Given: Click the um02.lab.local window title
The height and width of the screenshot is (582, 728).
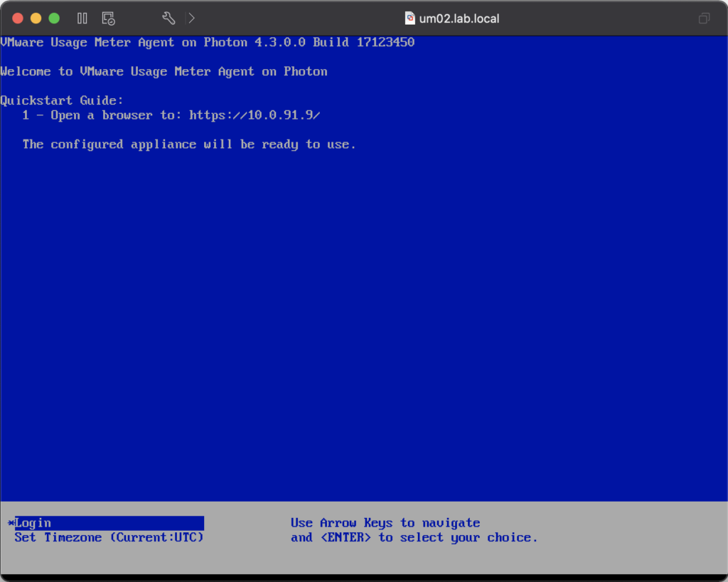Looking at the screenshot, I should (459, 18).
